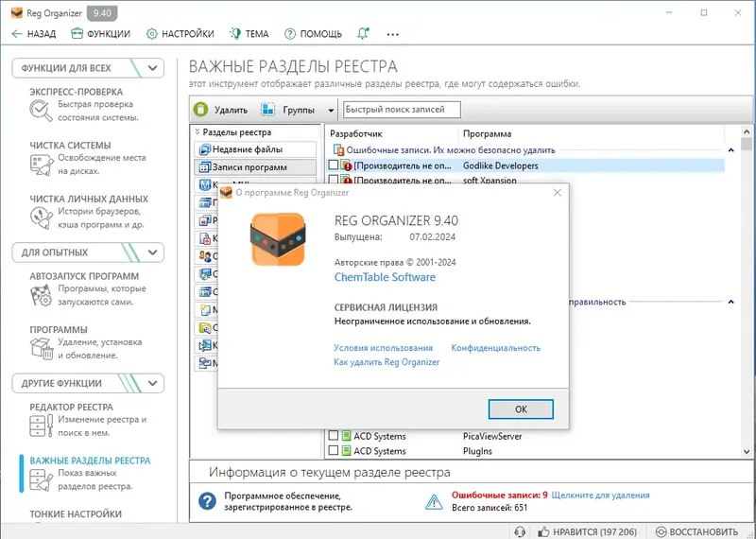Screen dimensions: 756x539
Task: Click the green Удалить toolbar icon
Action: (x=200, y=110)
